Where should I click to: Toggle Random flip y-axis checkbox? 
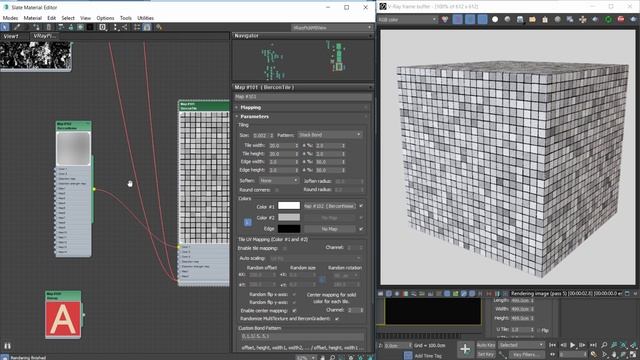294,302
